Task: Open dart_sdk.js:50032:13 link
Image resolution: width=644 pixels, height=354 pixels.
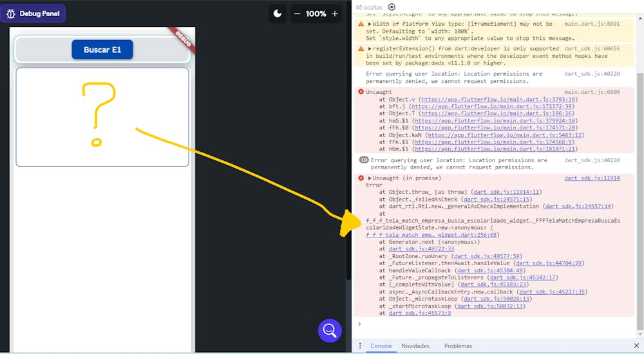Action: pyautogui.click(x=490, y=306)
